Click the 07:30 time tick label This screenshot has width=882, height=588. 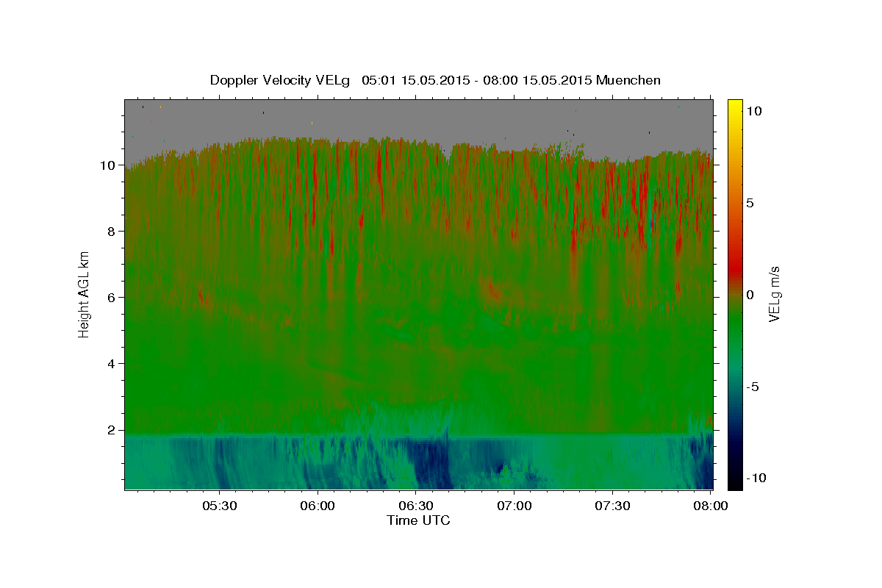pyautogui.click(x=612, y=506)
